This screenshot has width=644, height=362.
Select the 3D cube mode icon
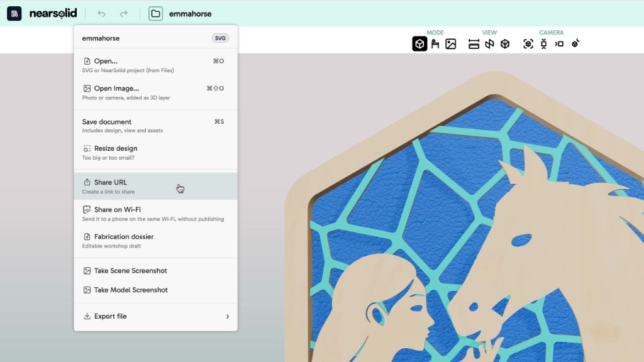[419, 44]
